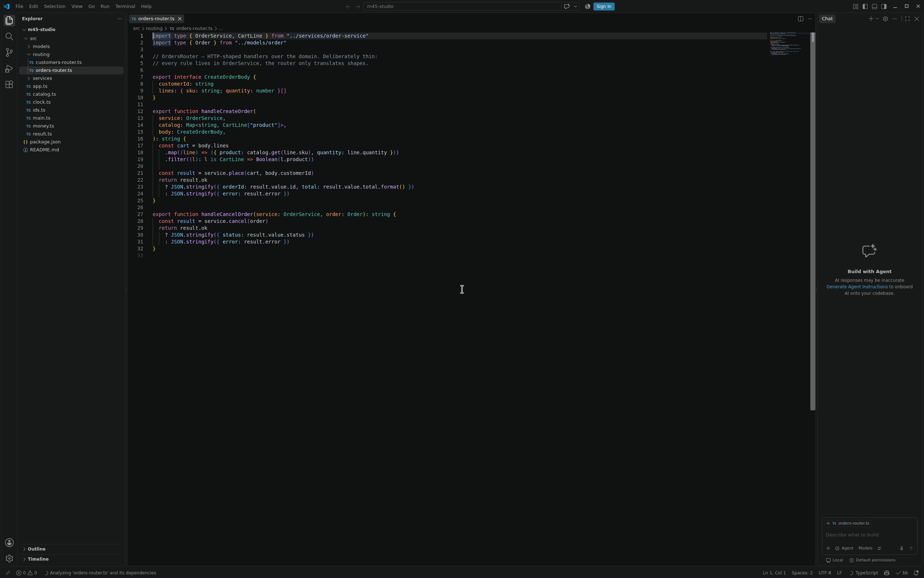
Task: Open Explorer views and more actions menu
Action: click(119, 18)
